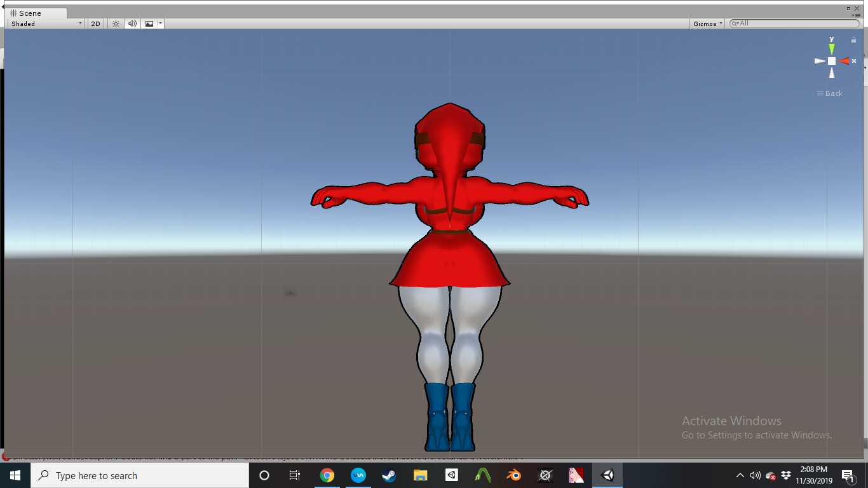Toggle skybox and effects image button
Image resolution: width=868 pixels, height=488 pixels.
pyautogui.click(x=149, y=24)
